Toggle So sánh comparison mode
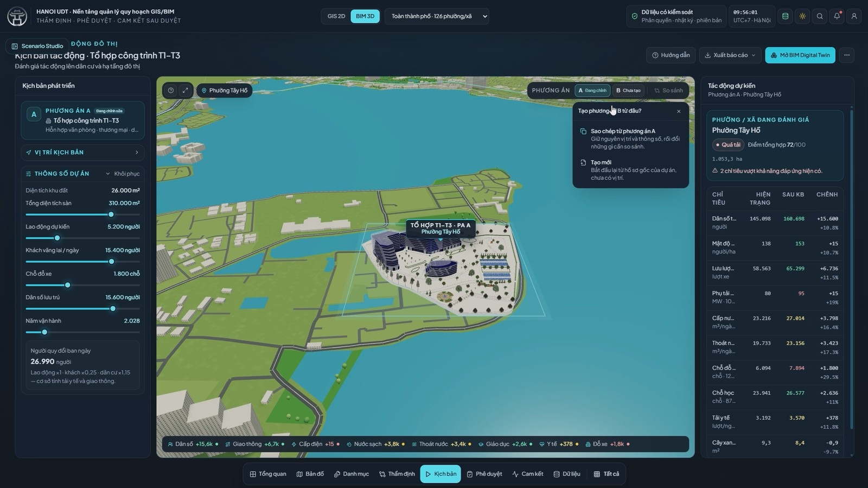Image resolution: width=868 pixels, height=488 pixels. (668, 91)
